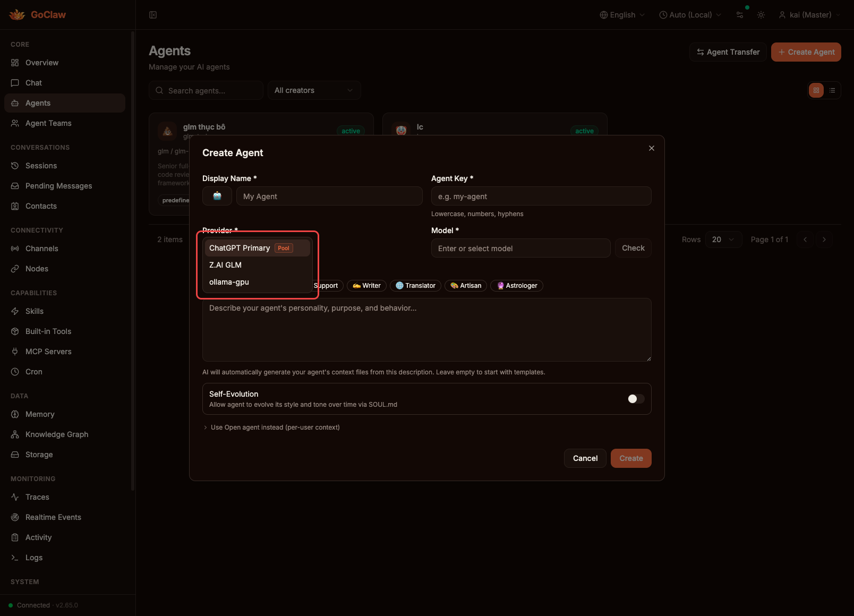Switch to list view

pos(832,90)
